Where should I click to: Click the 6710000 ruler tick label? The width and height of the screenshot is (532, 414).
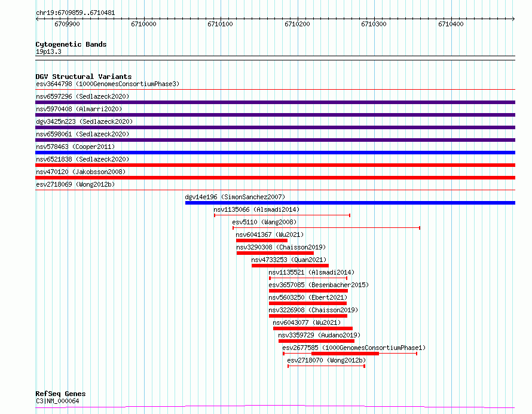pyautogui.click(x=144, y=24)
